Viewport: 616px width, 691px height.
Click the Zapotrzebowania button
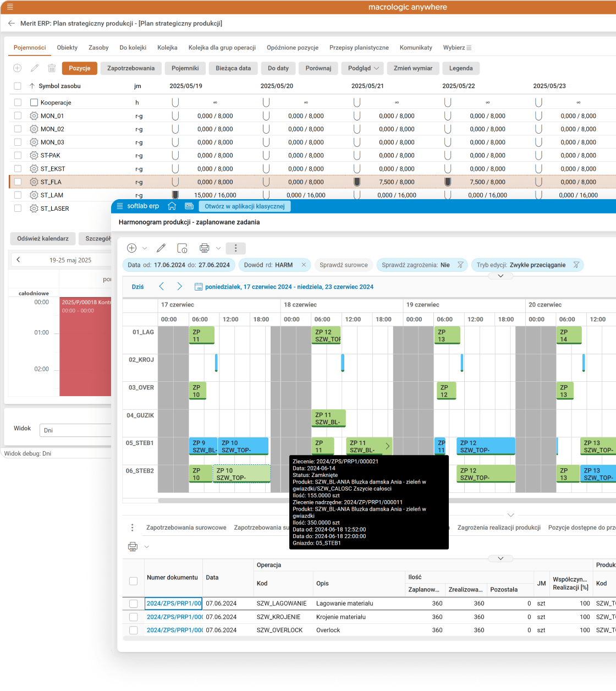131,68
